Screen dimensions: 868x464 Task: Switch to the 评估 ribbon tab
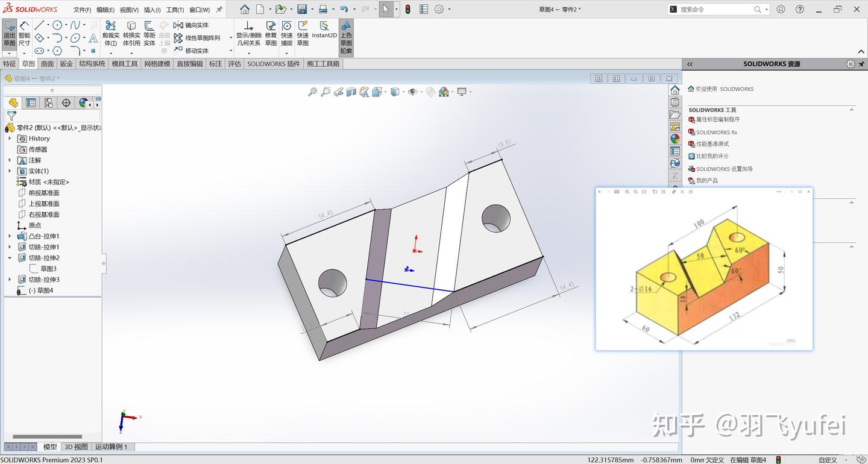234,64
